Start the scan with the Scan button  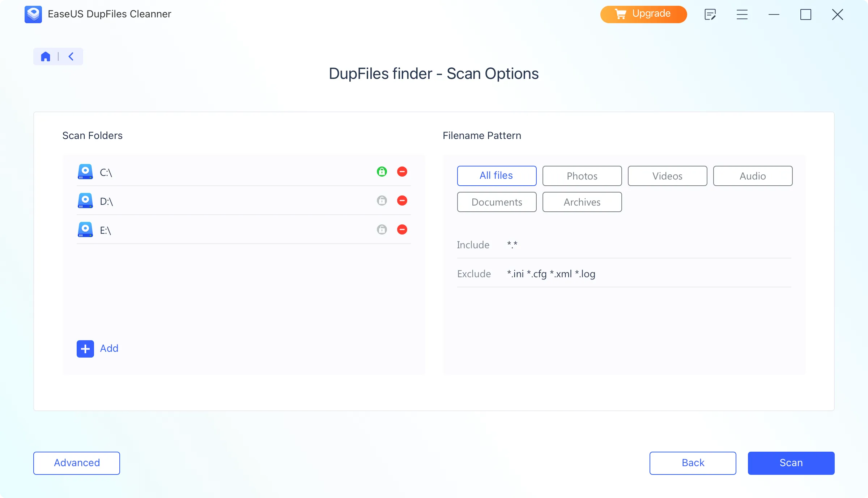tap(791, 463)
